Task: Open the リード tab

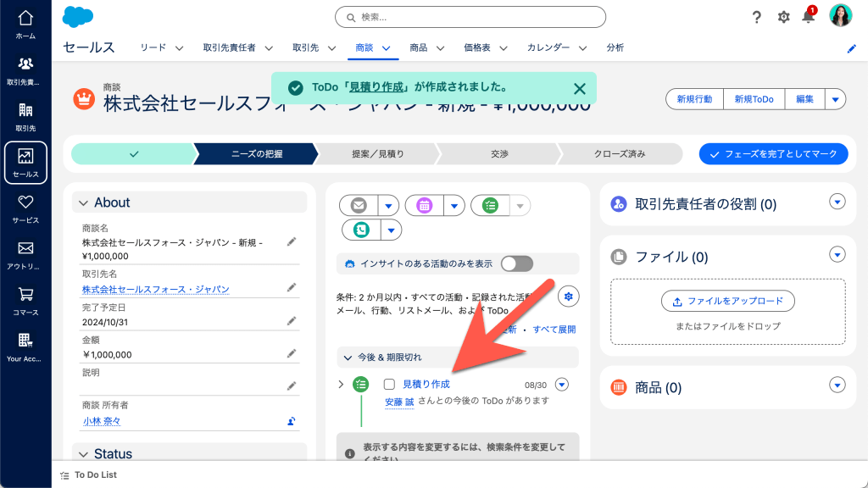Action: pyautogui.click(x=153, y=47)
